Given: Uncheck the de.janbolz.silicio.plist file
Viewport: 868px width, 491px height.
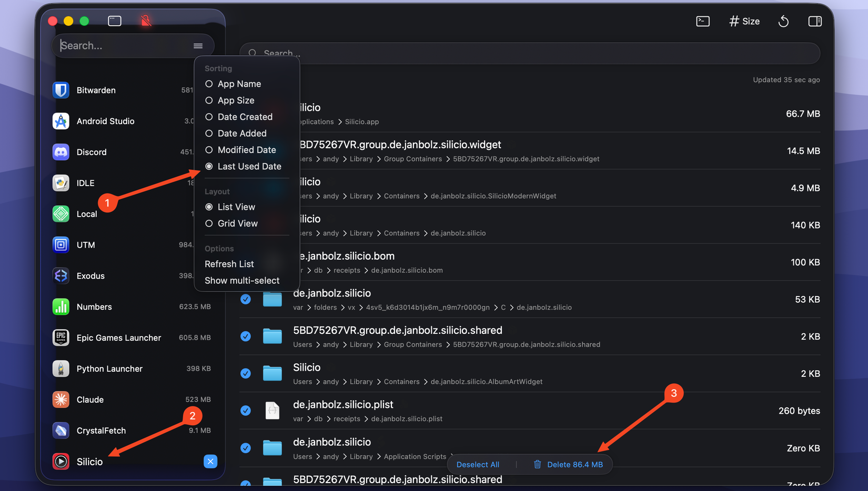Looking at the screenshot, I should [246, 411].
